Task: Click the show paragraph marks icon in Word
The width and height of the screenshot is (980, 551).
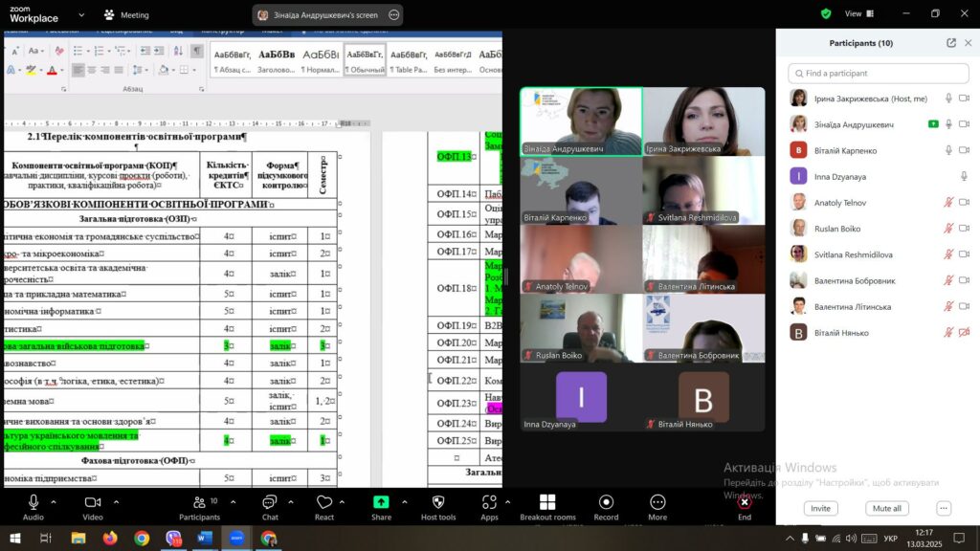Action: click(197, 51)
